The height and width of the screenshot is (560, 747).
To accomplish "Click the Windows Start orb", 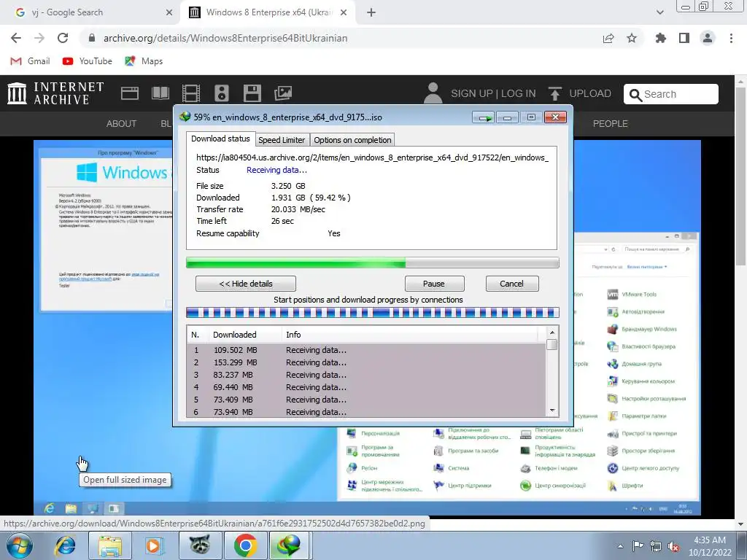I will point(20,545).
